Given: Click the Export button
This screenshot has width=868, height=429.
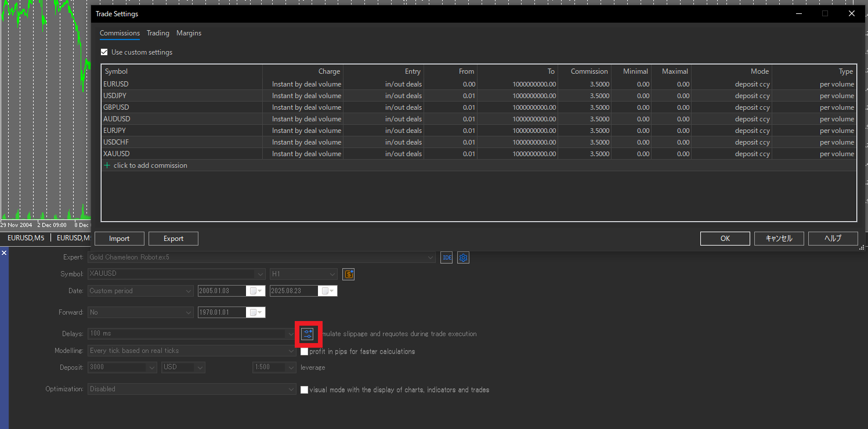Looking at the screenshot, I should [173, 238].
